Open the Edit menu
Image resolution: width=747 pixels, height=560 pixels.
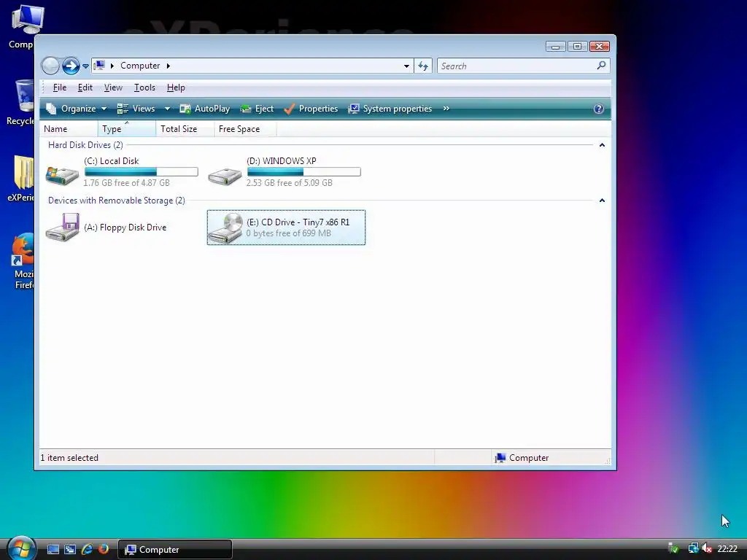pos(85,87)
